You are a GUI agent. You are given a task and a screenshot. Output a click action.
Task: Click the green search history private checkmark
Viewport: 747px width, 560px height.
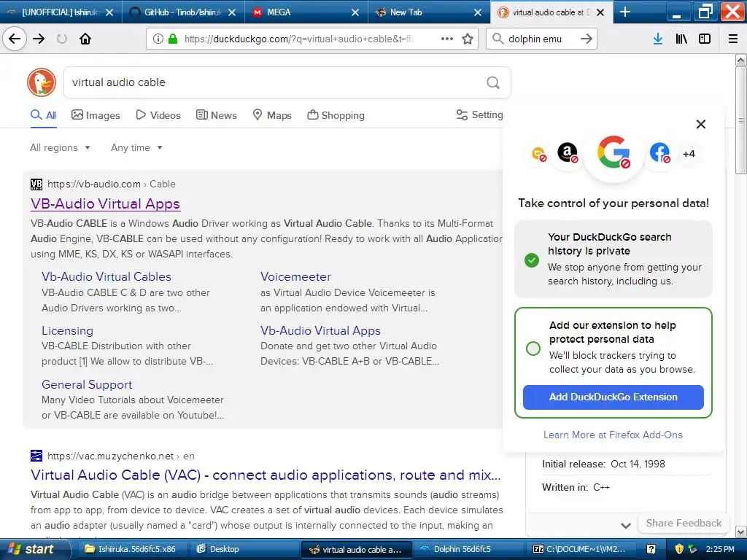pyautogui.click(x=532, y=260)
